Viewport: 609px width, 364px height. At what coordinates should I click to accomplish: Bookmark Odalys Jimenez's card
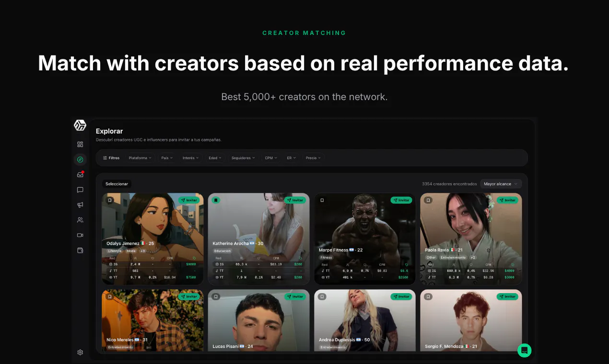click(110, 200)
